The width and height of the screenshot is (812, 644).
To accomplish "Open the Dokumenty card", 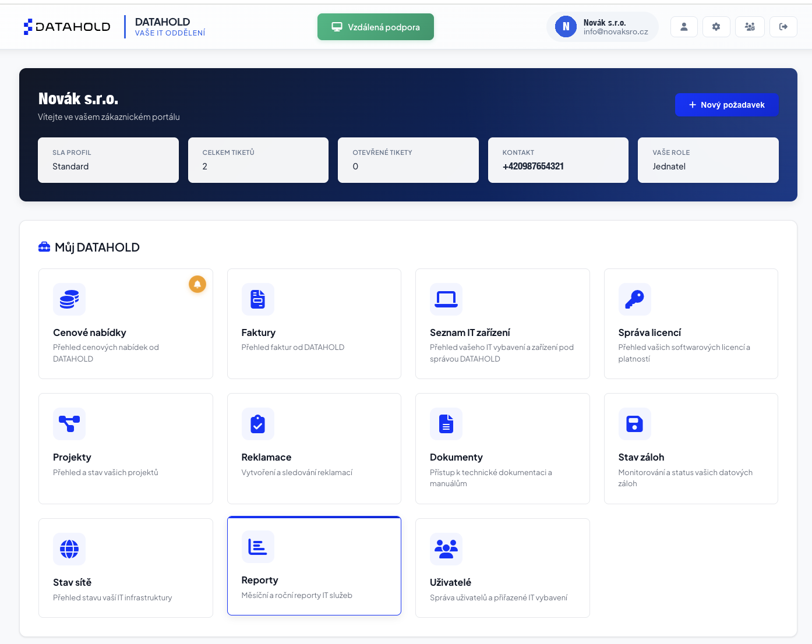I will [503, 448].
